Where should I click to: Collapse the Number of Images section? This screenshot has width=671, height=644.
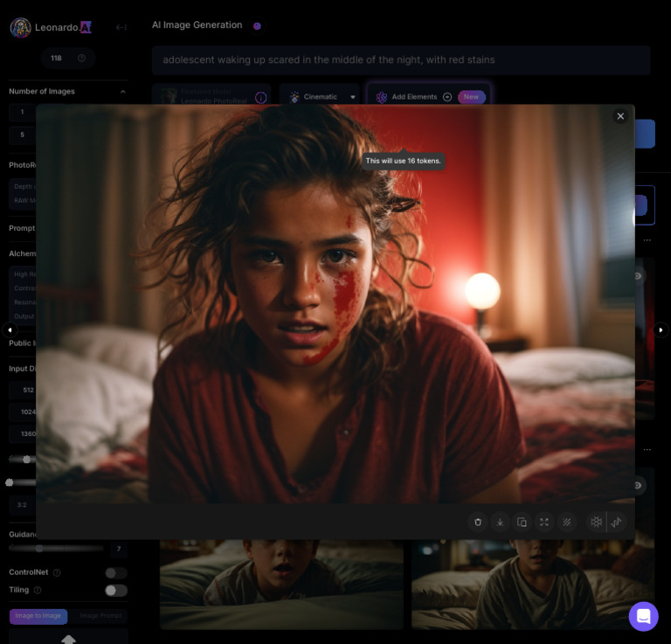[x=123, y=92]
